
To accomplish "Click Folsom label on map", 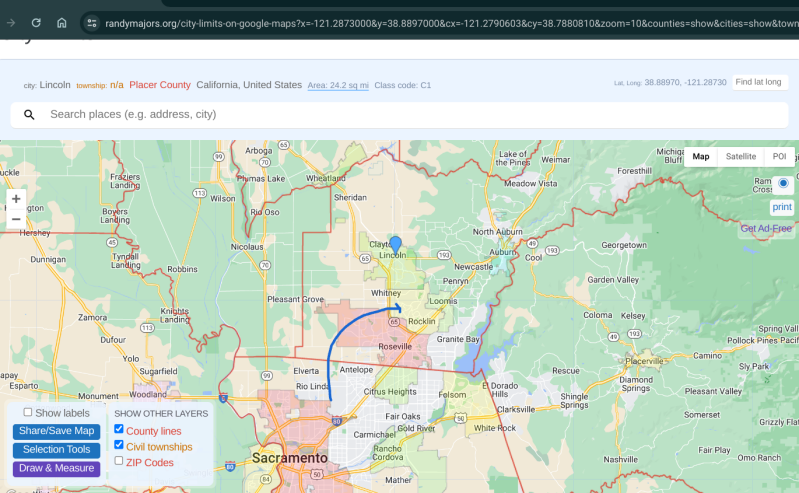I will (452, 395).
